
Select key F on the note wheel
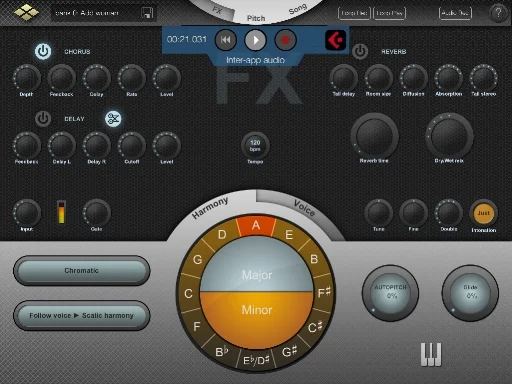[x=197, y=326]
